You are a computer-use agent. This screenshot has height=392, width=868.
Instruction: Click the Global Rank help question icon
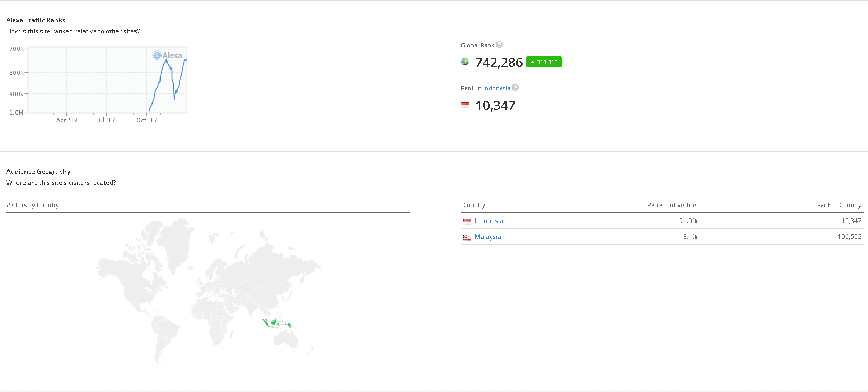click(x=499, y=45)
